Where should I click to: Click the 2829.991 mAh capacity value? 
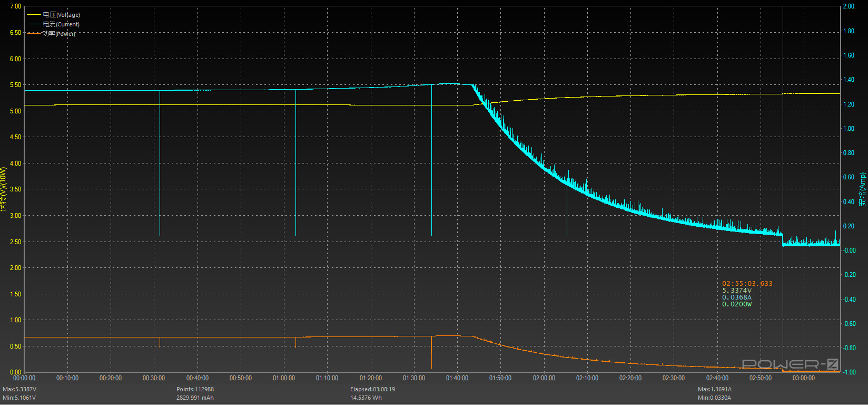[x=195, y=398]
